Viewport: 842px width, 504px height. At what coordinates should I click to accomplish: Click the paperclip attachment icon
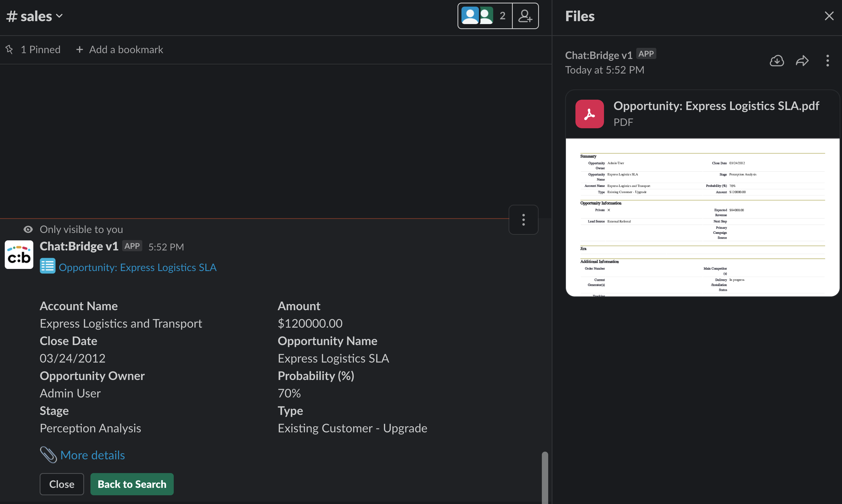coord(48,455)
